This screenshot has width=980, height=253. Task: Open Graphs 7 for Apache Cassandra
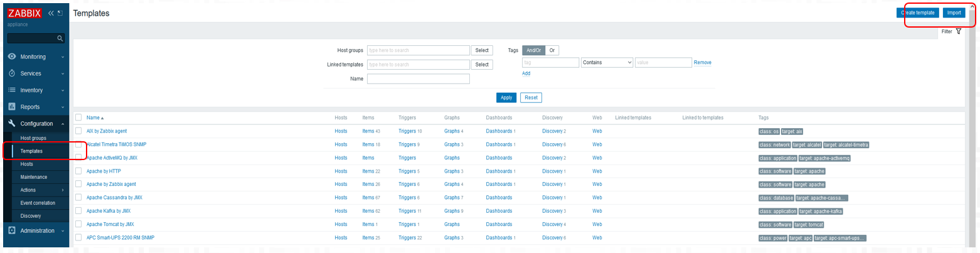[x=454, y=198]
